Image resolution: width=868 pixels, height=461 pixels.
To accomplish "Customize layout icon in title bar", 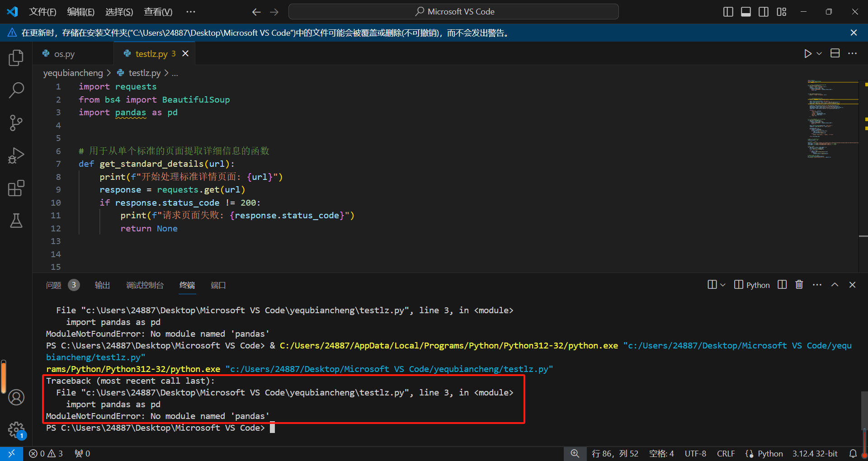I will 781,12.
